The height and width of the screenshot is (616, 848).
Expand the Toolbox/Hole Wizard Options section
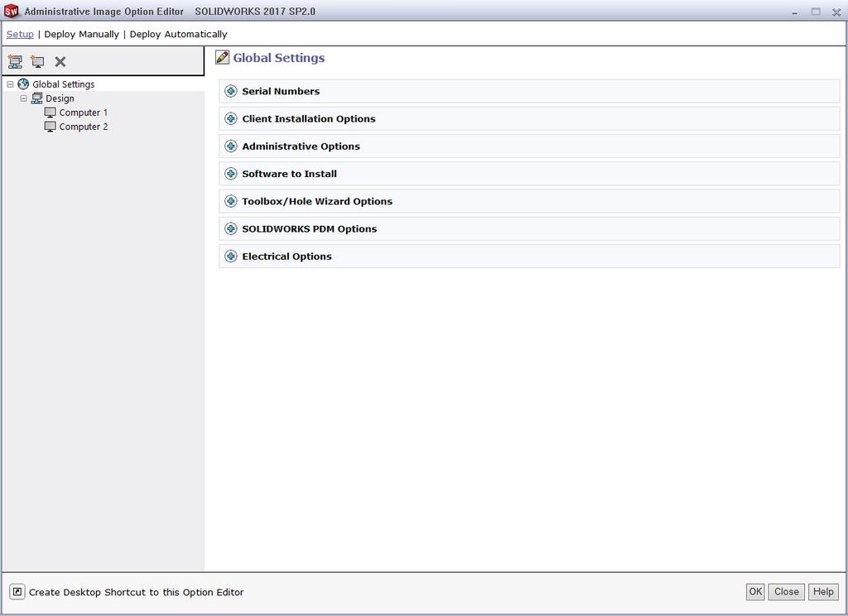point(231,201)
